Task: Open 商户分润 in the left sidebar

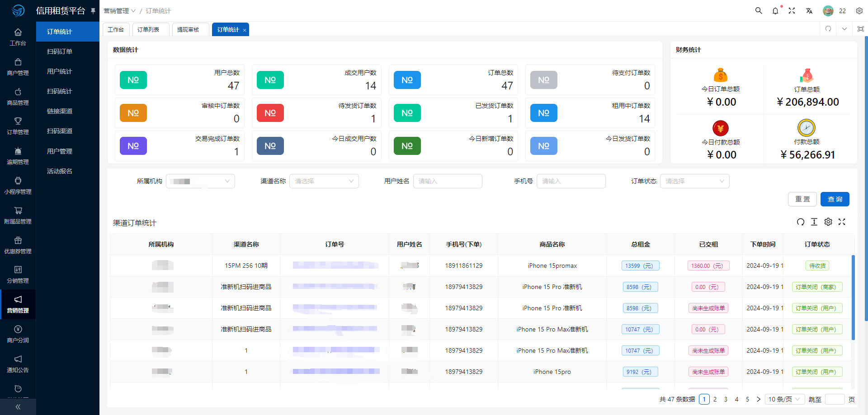Action: coord(18,334)
